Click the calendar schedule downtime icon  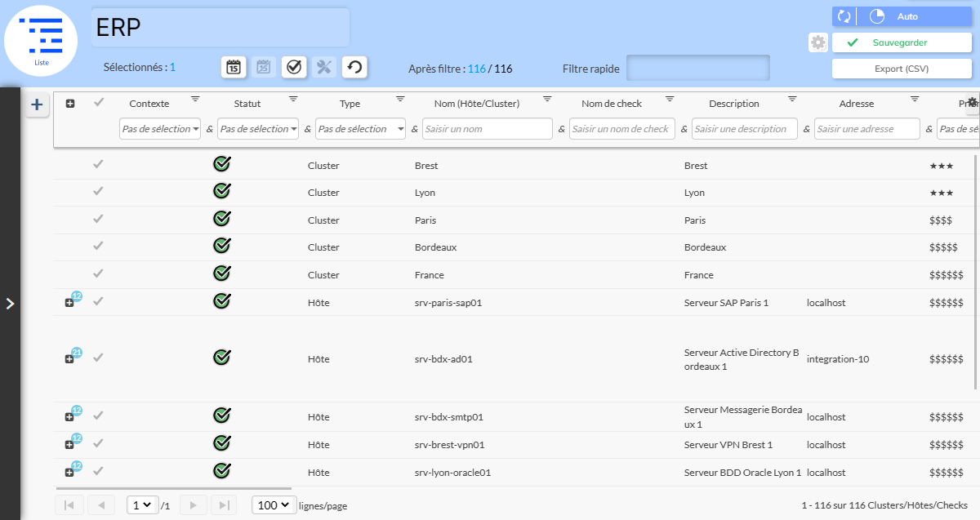(x=234, y=67)
